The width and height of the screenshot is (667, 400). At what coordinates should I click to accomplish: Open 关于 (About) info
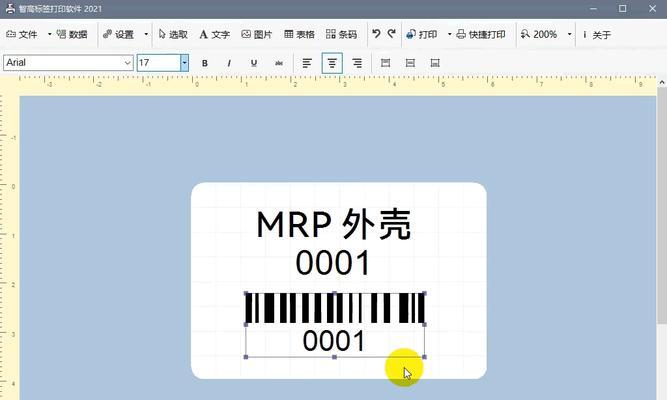597,34
